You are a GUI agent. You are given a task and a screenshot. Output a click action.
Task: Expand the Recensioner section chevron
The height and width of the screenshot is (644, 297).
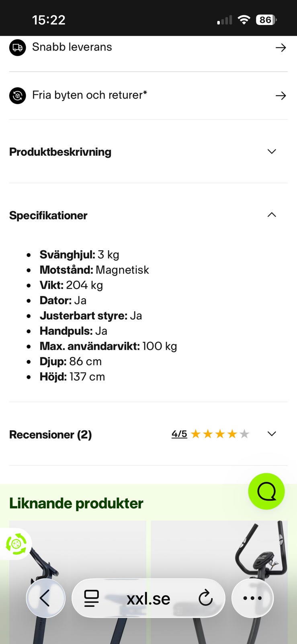272,434
